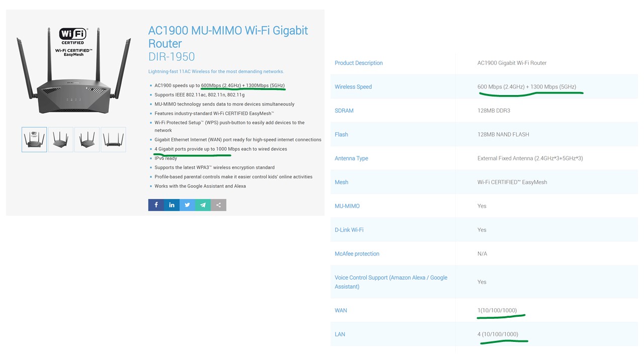The height and width of the screenshot is (362, 644).
Task: Select the third router gallery thumbnail
Action: pos(87,140)
